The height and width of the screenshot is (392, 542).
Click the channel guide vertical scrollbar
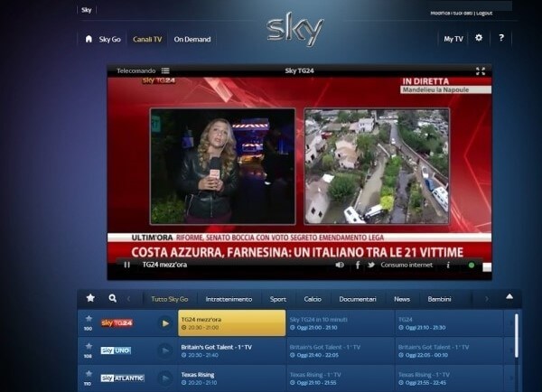point(517,335)
